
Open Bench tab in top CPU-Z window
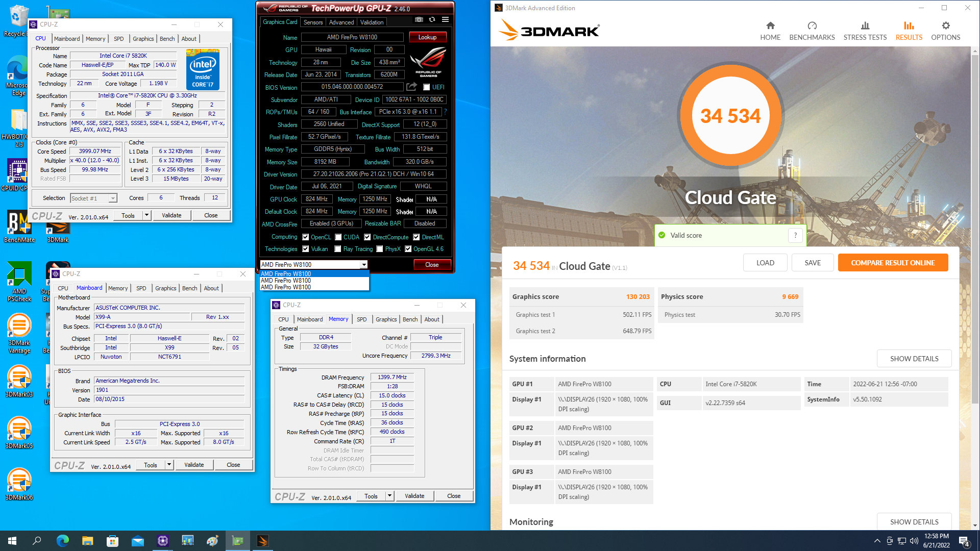click(x=167, y=39)
